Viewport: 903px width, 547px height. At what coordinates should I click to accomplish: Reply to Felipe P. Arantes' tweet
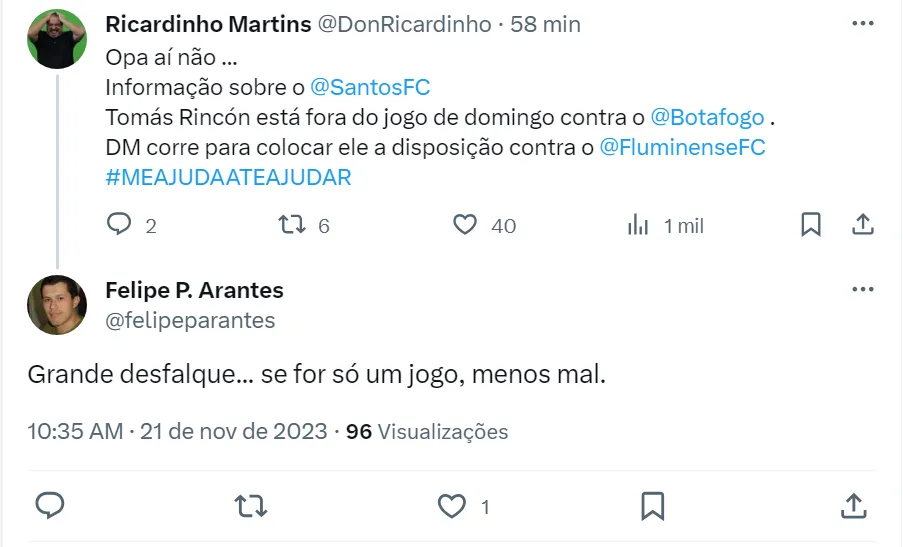tap(50, 505)
